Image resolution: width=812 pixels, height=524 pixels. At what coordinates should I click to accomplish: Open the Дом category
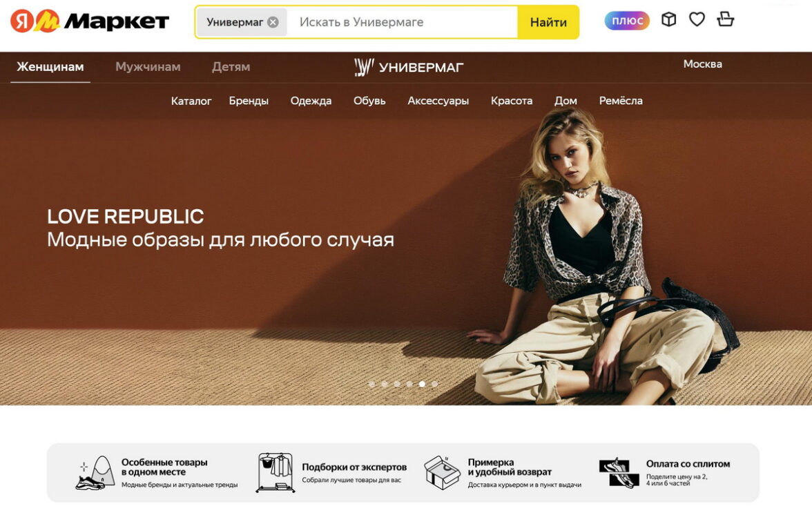point(565,101)
